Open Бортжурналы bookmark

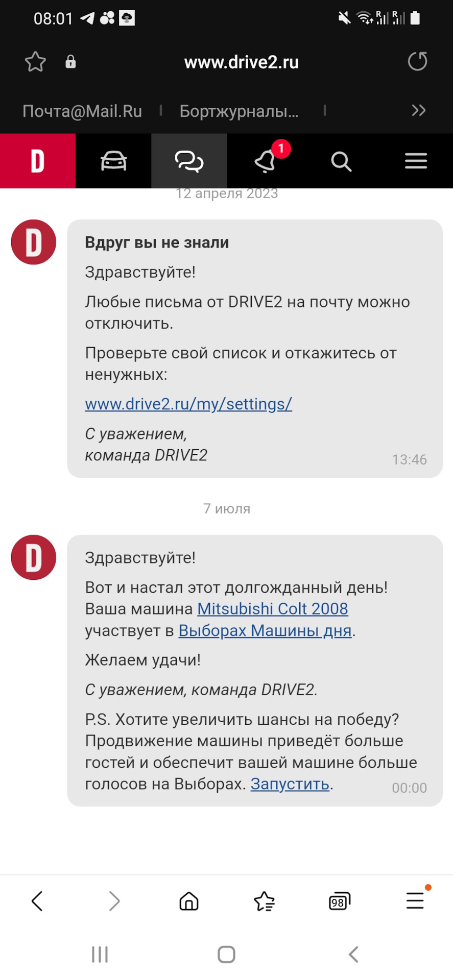tap(239, 111)
